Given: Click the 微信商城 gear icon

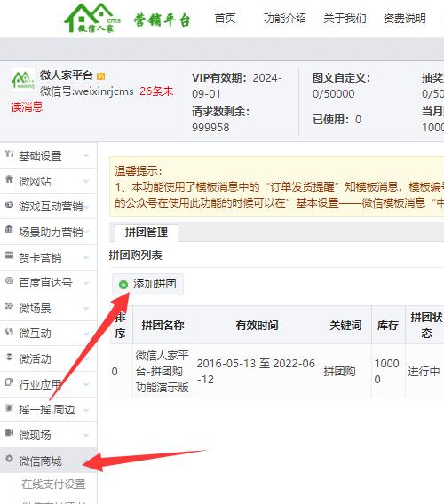Looking at the screenshot, I should click(9, 459).
